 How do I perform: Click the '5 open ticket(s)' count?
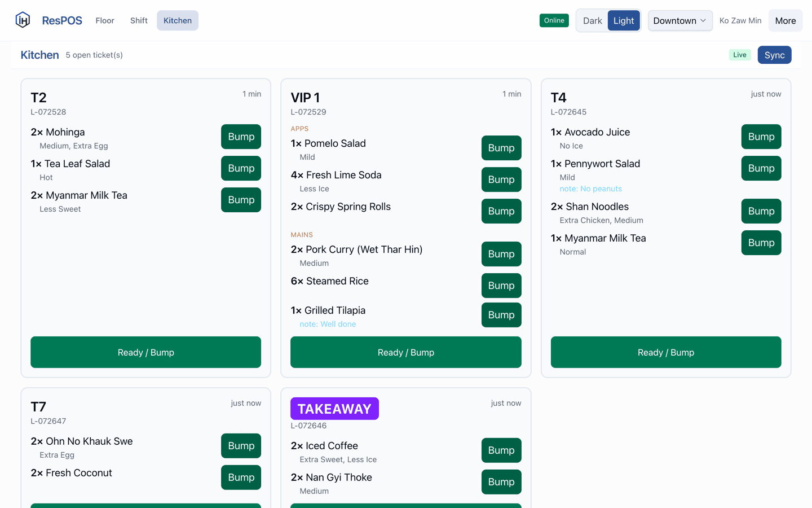[94, 55]
